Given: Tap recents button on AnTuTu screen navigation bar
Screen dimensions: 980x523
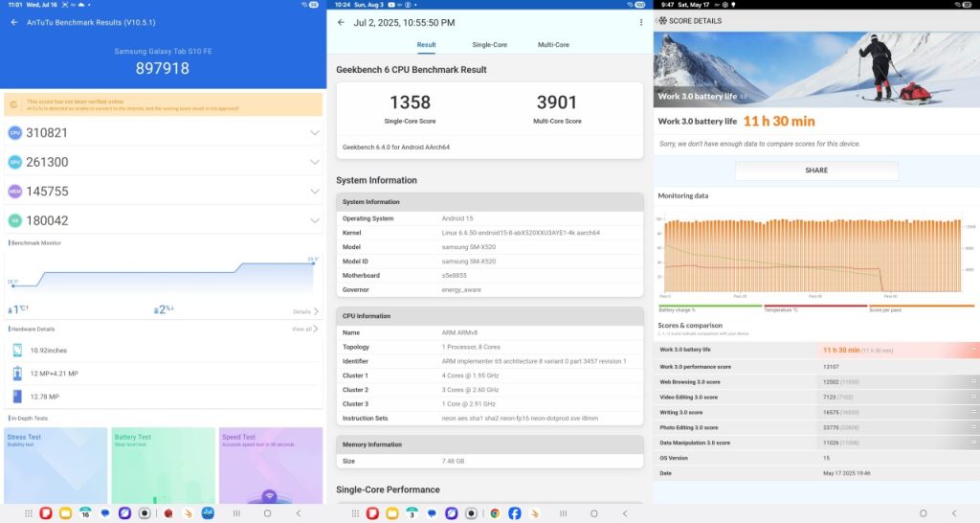Looking at the screenshot, I should point(237,513).
